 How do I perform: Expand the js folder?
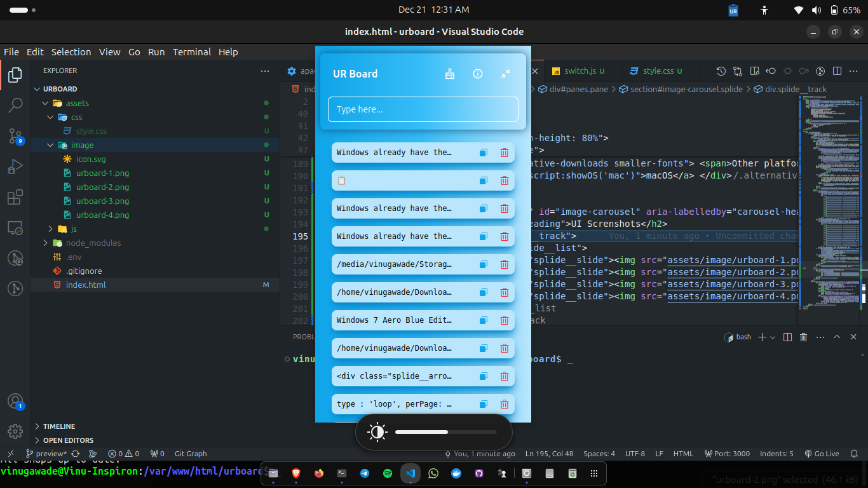tap(50, 229)
